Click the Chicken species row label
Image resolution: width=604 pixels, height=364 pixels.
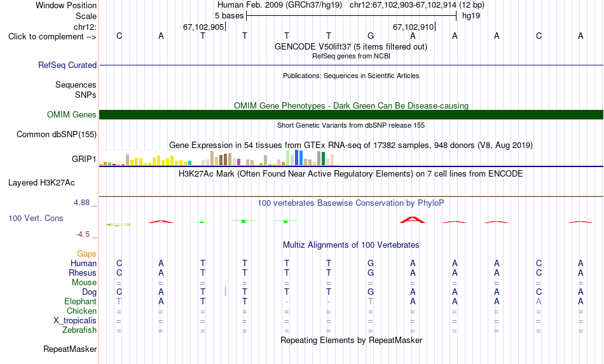tap(81, 311)
